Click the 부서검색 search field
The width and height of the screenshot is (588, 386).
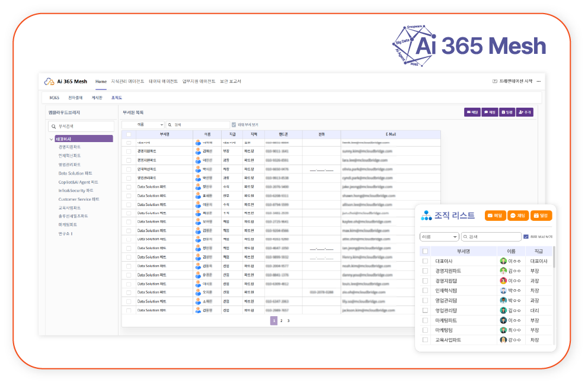coord(81,126)
